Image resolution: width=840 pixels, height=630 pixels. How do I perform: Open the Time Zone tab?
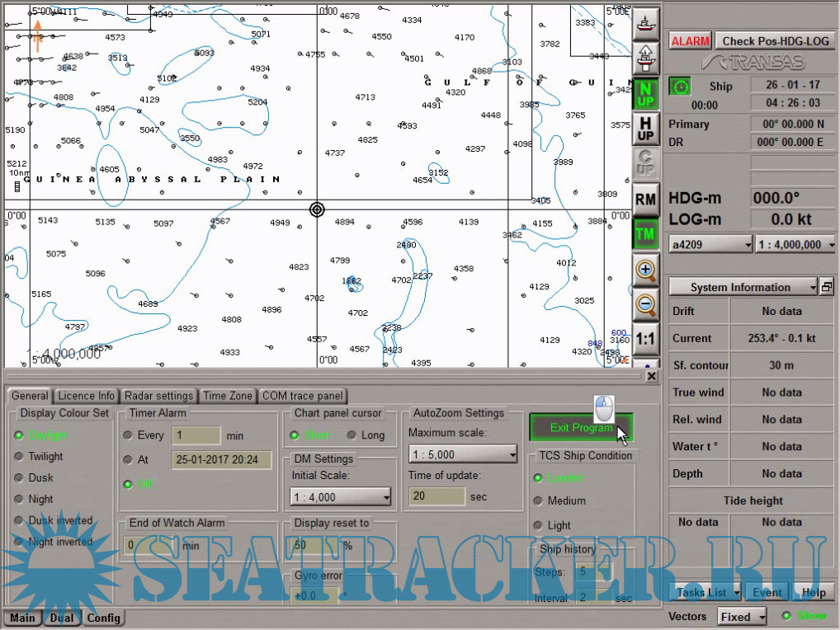coord(228,396)
